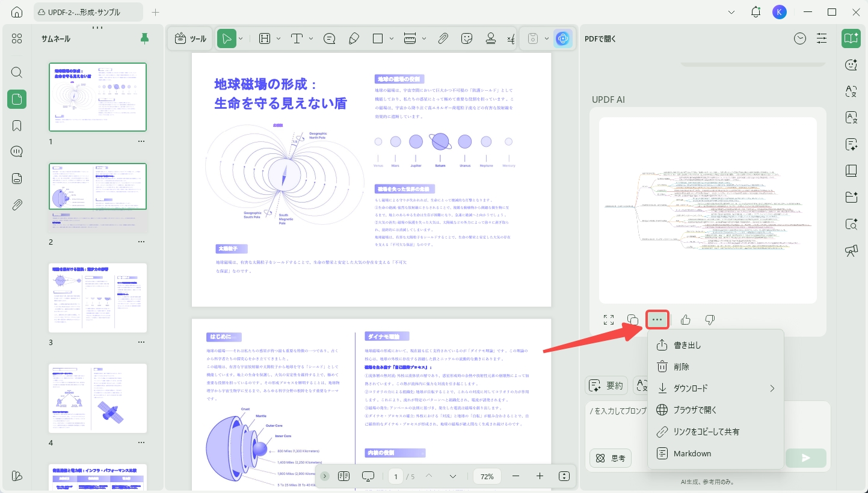Click the 72% zoom level field
The height and width of the screenshot is (493, 868).
[x=487, y=476]
